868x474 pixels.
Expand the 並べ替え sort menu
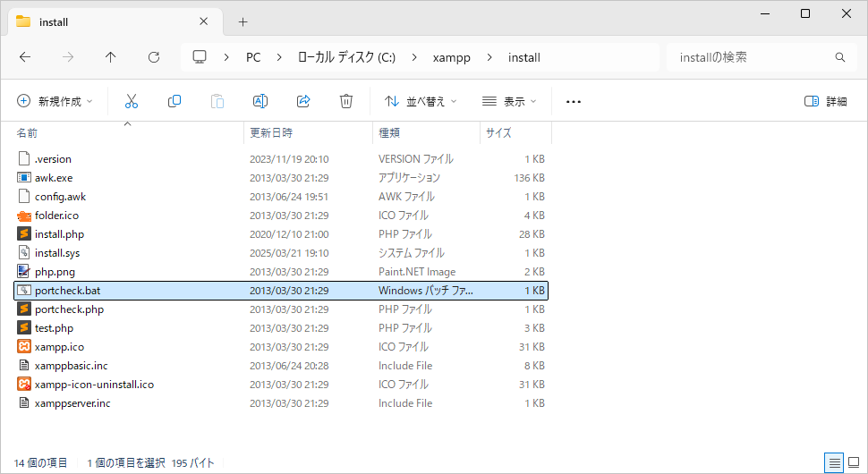point(421,101)
